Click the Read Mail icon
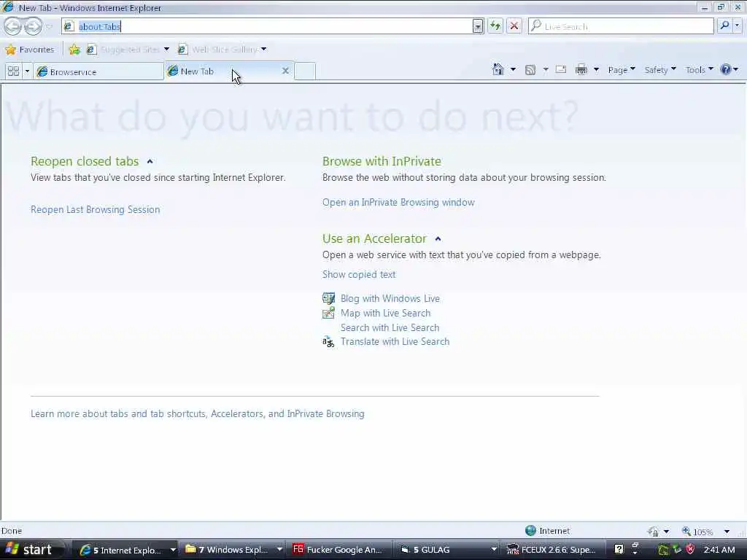Image resolution: width=747 pixels, height=560 pixels. tap(561, 69)
